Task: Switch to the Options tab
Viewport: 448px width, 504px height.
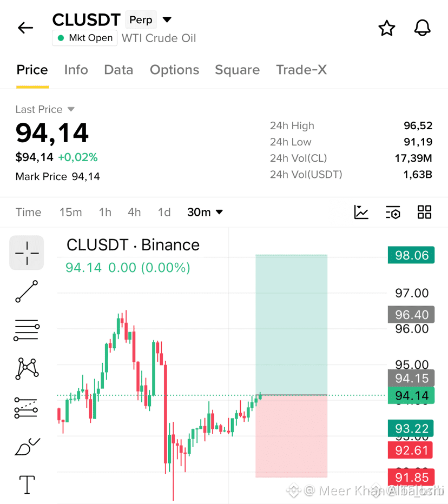Action: [x=174, y=70]
